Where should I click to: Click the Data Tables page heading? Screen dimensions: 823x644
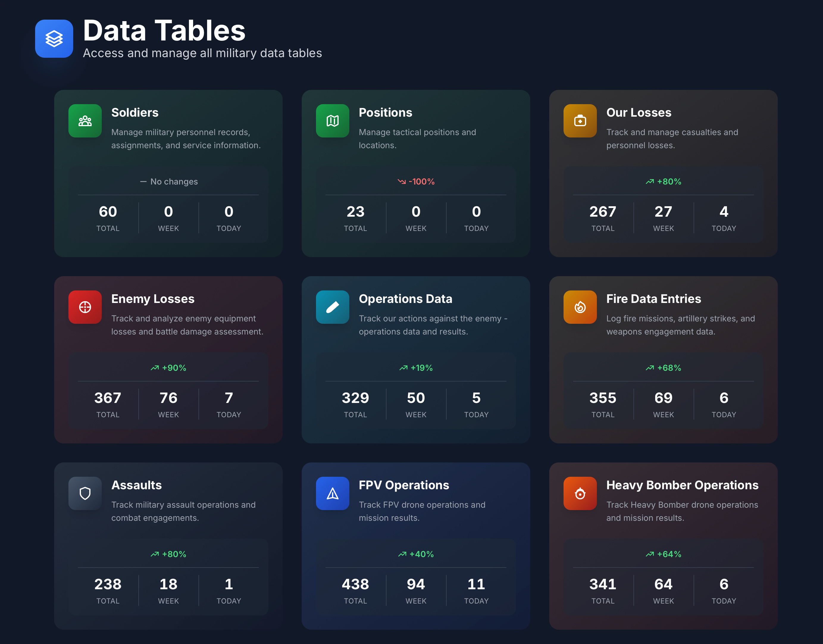pos(164,30)
